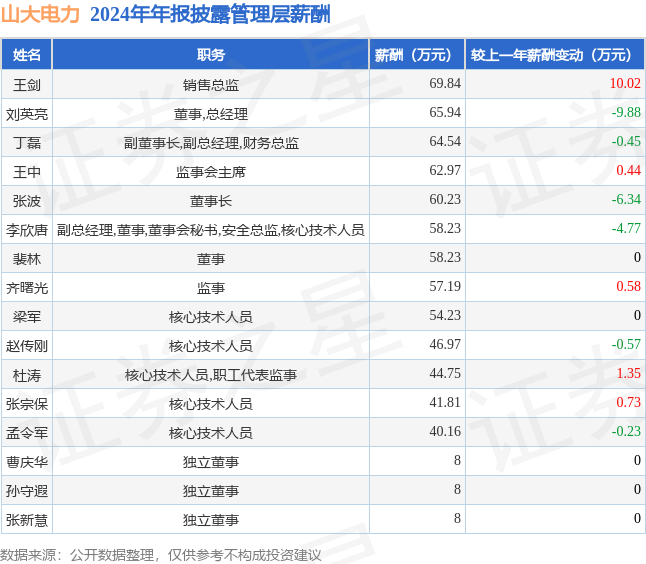Image resolution: width=646 pixels, height=564 pixels.
Task: Select the name 孟令军
Action: click(x=27, y=433)
